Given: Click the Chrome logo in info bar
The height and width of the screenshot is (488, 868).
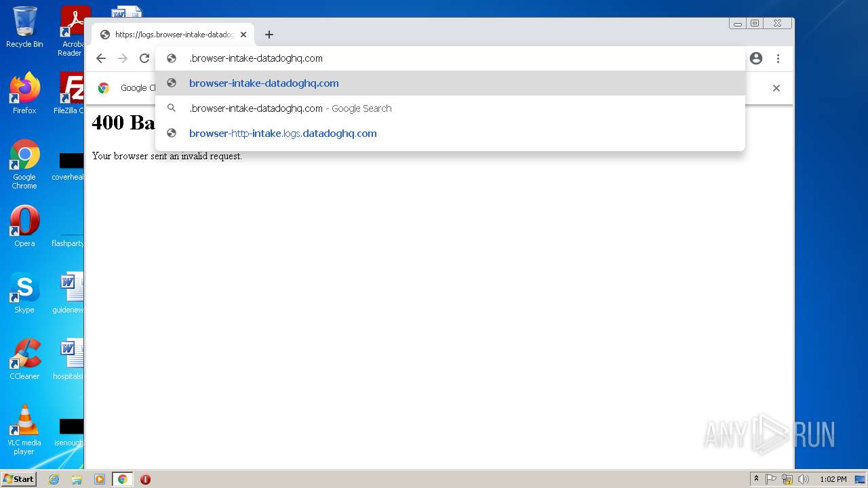Looking at the screenshot, I should [x=104, y=87].
